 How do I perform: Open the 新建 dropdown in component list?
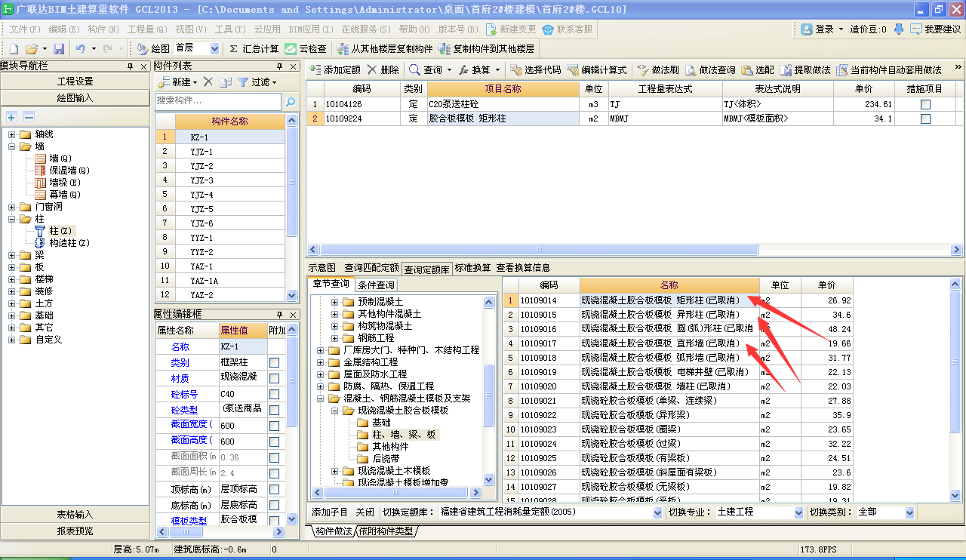195,82
